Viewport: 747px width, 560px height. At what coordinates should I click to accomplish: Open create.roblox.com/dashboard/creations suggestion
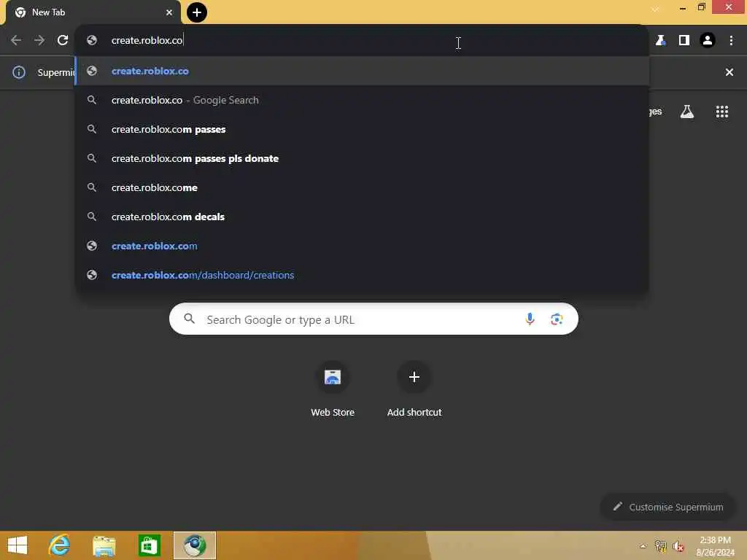[x=362, y=275]
